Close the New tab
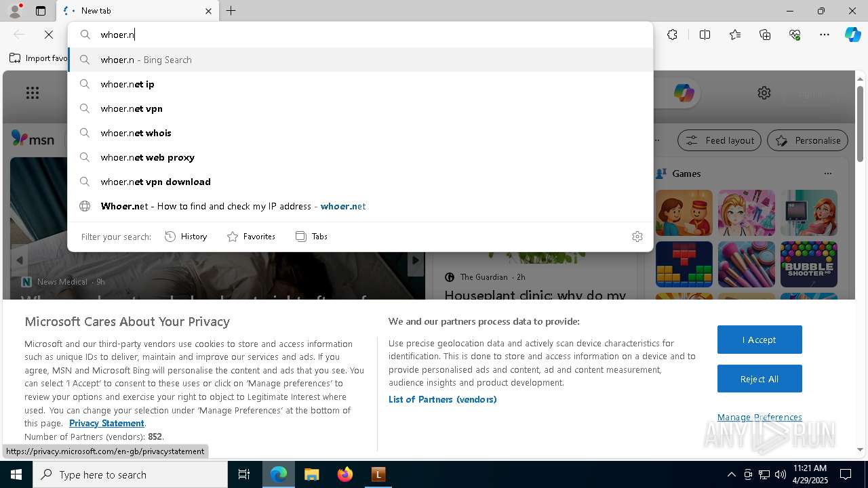 tap(208, 11)
